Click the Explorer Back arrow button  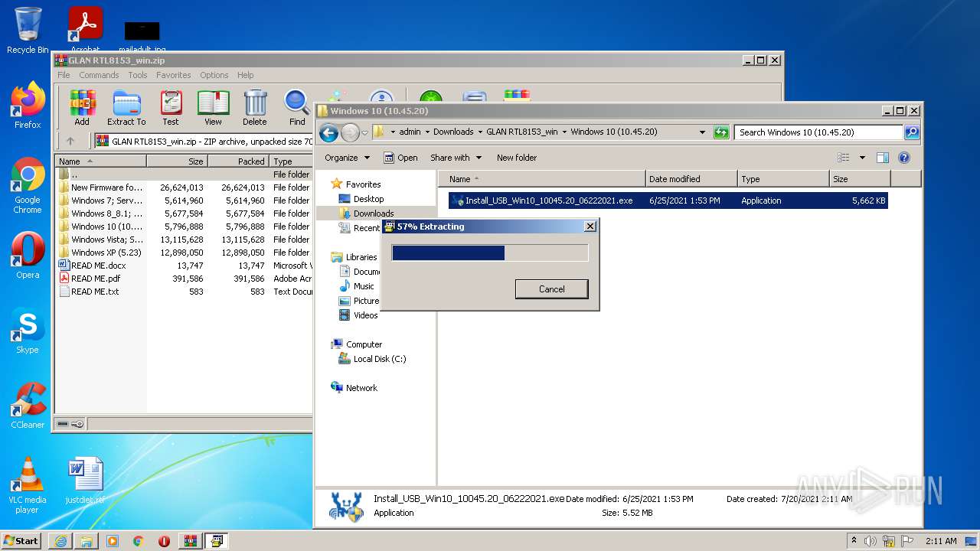[328, 132]
